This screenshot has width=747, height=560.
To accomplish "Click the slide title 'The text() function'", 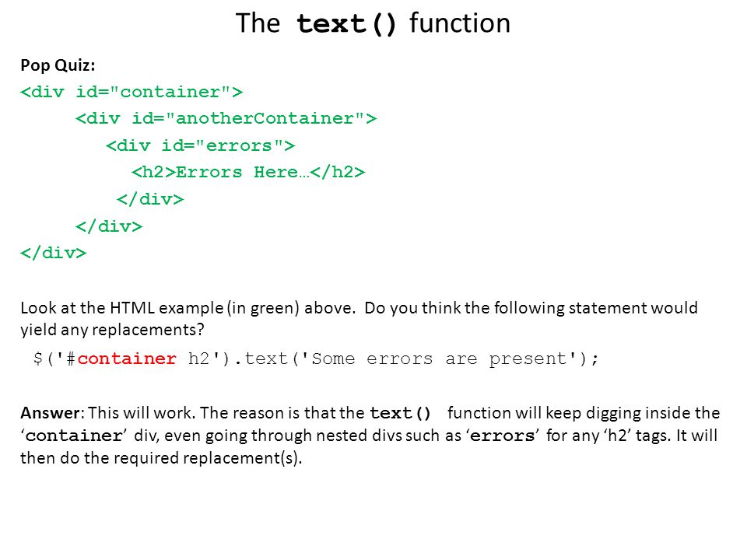I will coord(373,23).
